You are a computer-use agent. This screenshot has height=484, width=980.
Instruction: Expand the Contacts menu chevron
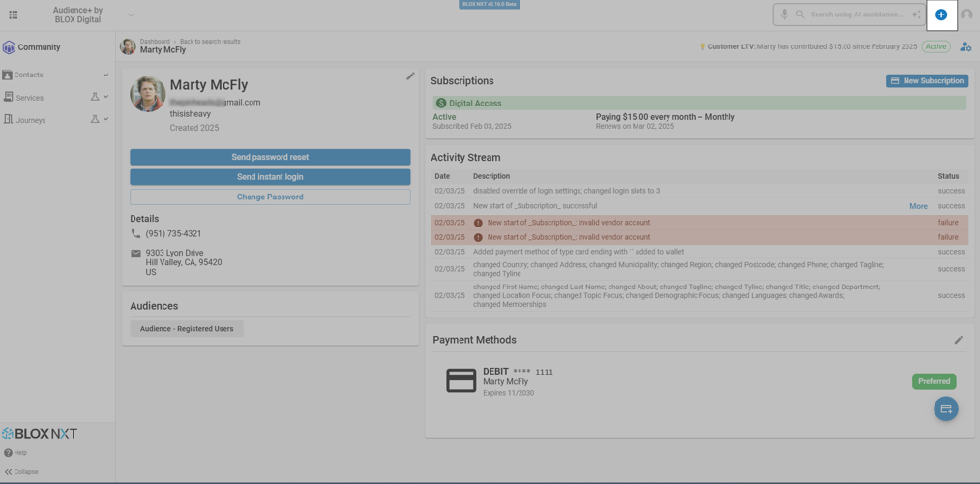pyautogui.click(x=105, y=76)
